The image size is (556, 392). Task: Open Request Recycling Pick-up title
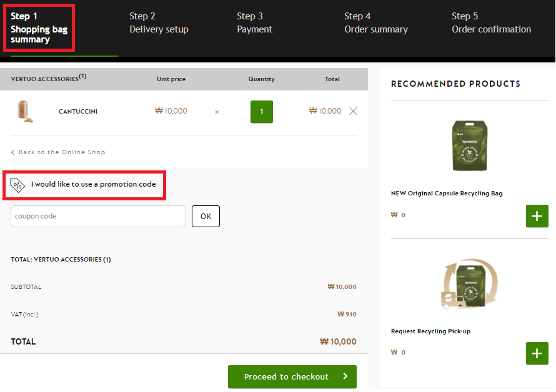click(430, 331)
